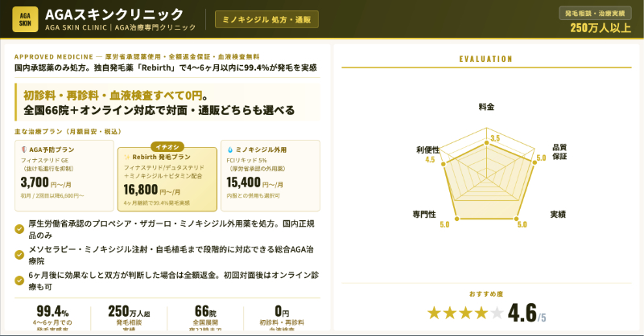
Task: Click the 0円 consultation fee statistic
Action: [x=282, y=312]
